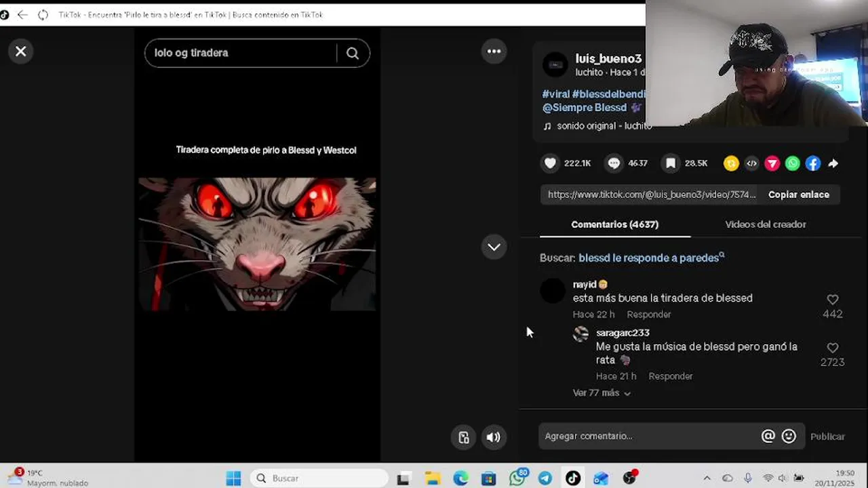The height and width of the screenshot is (488, 868).
Task: Switch to Comentarios (4637) tab
Action: (615, 224)
